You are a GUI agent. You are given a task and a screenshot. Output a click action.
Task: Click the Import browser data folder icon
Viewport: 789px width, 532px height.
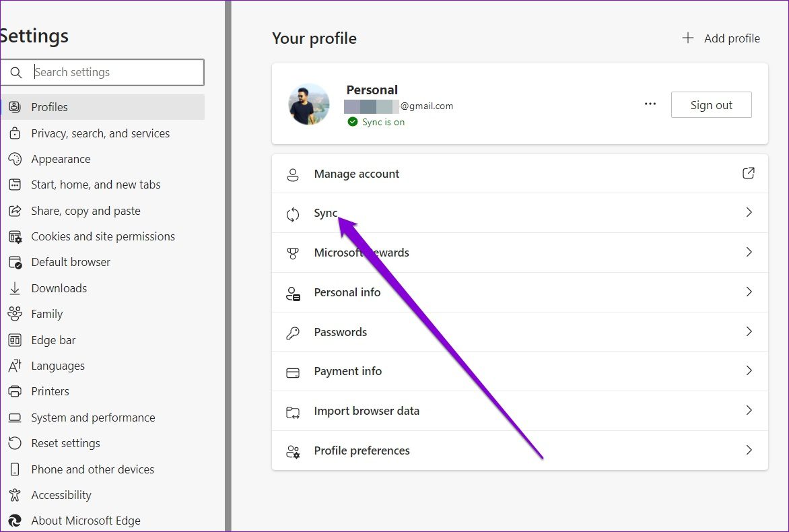(292, 412)
